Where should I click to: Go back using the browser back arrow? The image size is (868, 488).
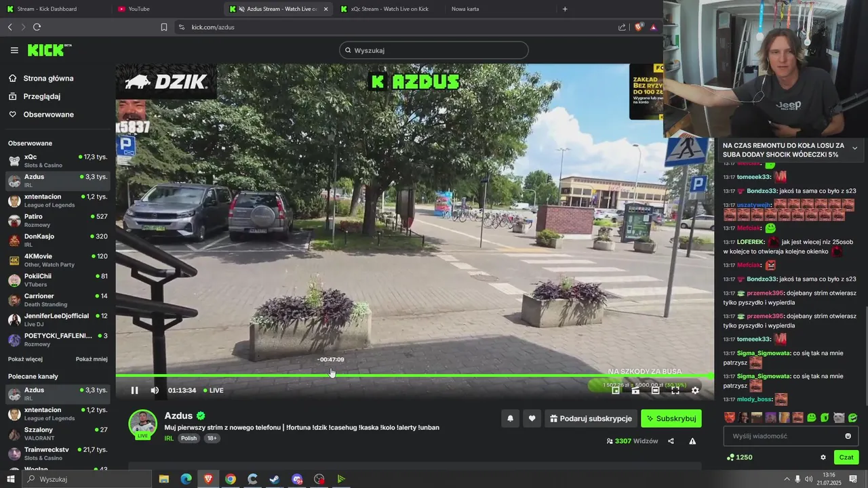point(10,27)
